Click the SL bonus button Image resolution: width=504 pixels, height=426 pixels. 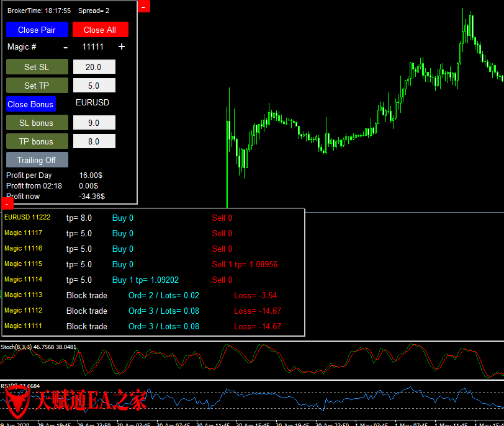coord(37,123)
